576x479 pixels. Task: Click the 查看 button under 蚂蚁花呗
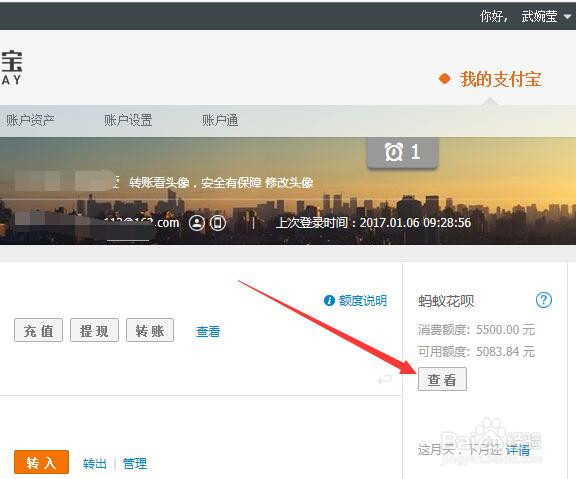[442, 379]
